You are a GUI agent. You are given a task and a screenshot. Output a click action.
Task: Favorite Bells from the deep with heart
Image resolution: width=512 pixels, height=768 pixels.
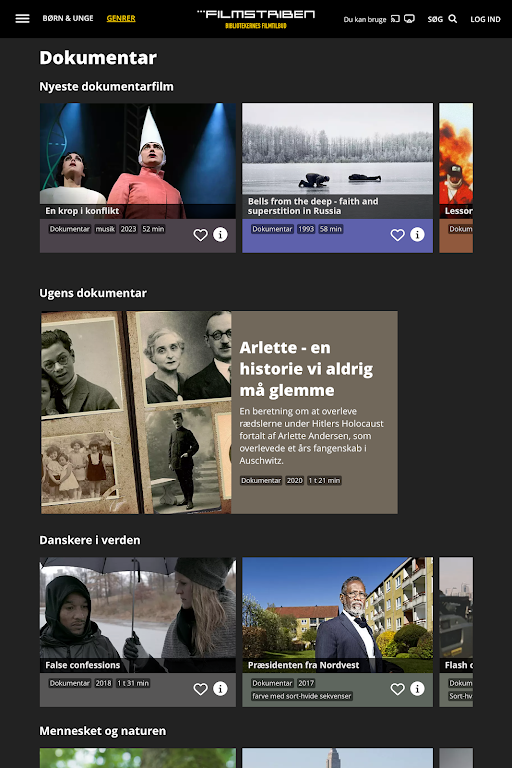point(397,235)
